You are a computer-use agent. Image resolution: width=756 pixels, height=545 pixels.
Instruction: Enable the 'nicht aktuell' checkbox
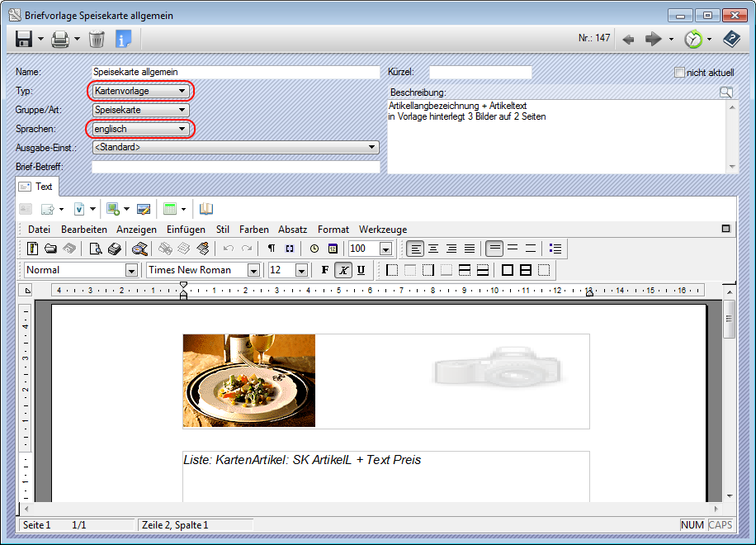pyautogui.click(x=680, y=73)
